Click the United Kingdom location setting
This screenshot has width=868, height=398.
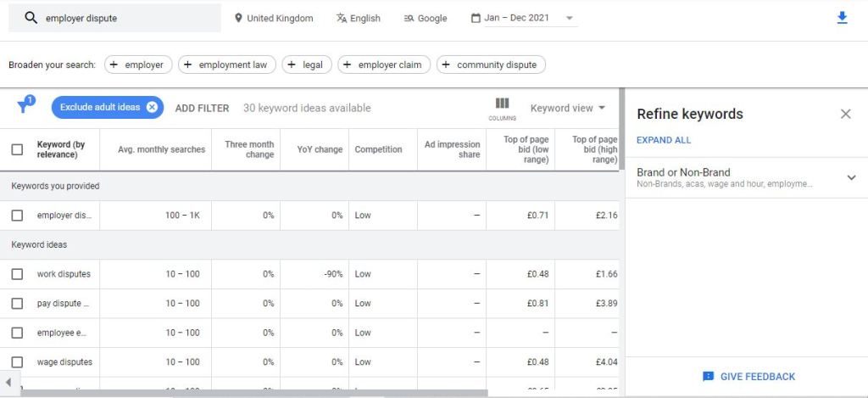pos(273,18)
